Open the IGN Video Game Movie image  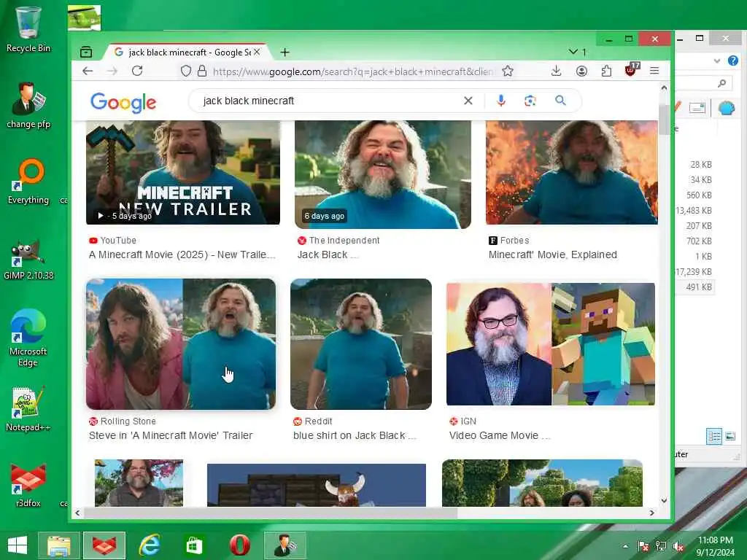551,344
